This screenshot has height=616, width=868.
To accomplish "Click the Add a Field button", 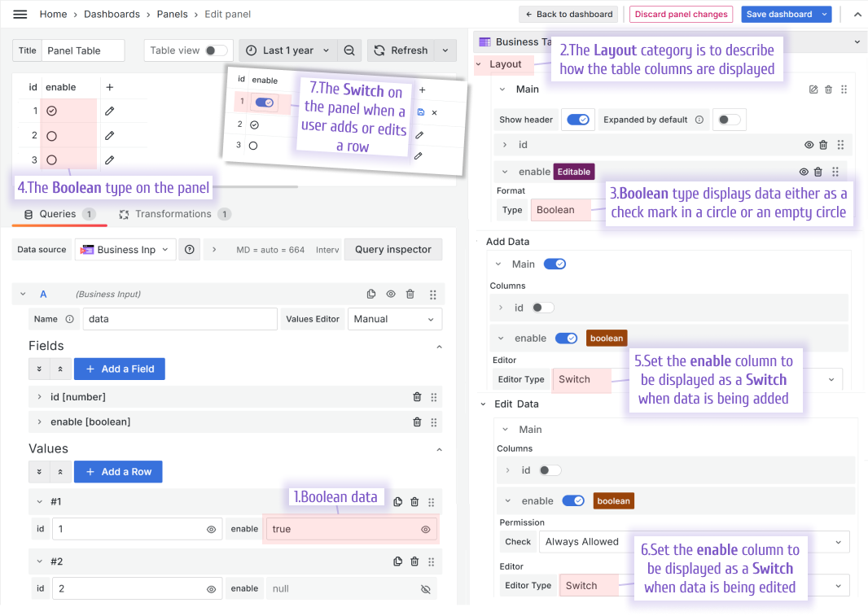I will coord(120,369).
